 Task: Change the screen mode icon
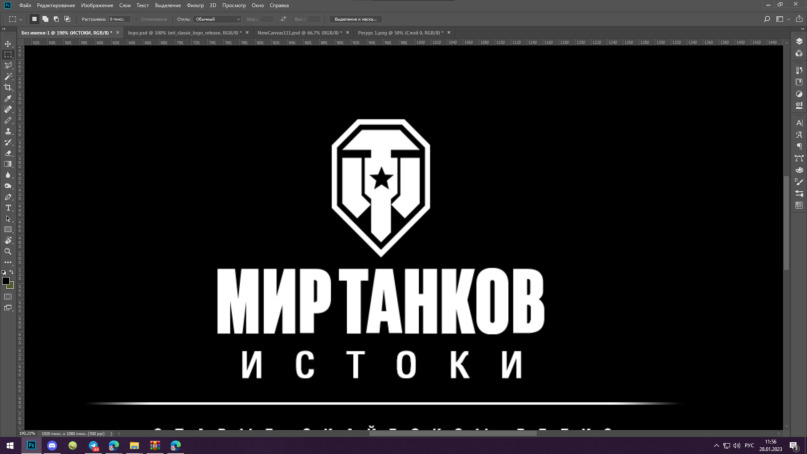click(8, 308)
